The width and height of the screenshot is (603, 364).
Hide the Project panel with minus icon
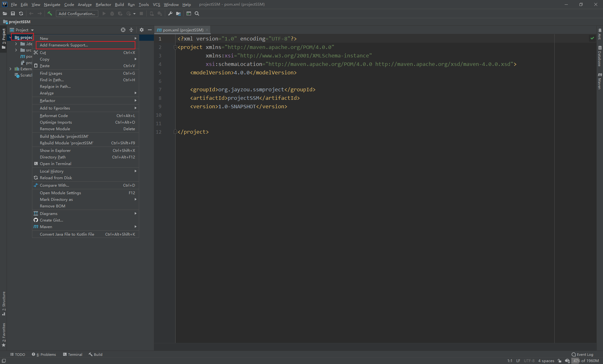150,30
